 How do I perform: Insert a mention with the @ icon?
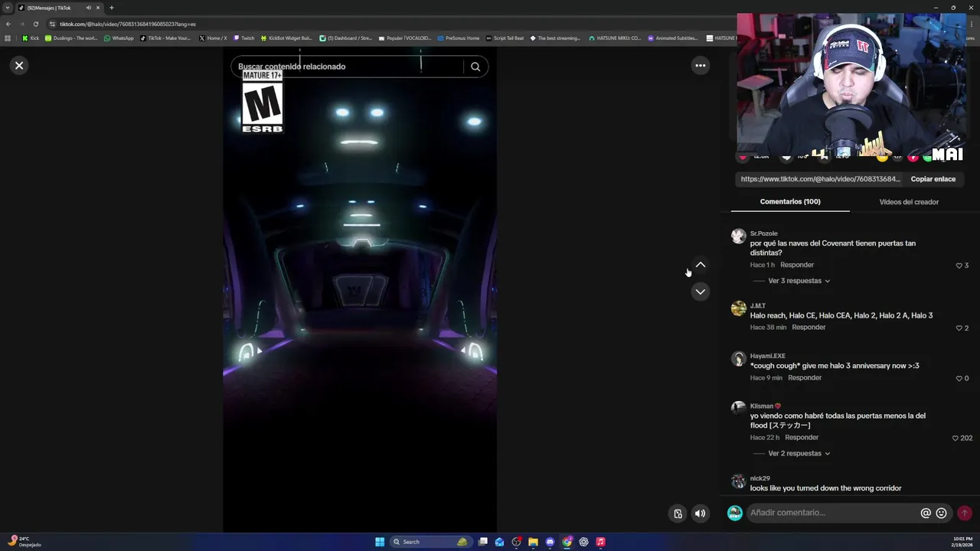(926, 513)
